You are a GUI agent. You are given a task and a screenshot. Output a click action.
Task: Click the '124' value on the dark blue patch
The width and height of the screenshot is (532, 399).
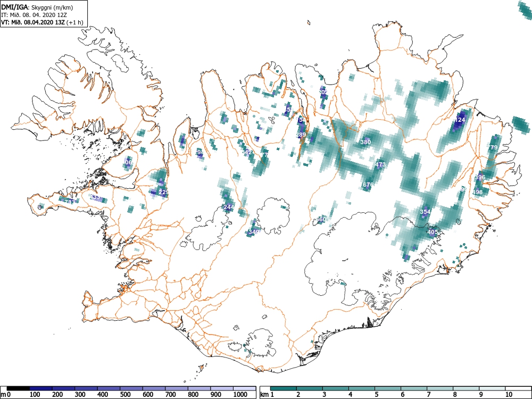460,120
